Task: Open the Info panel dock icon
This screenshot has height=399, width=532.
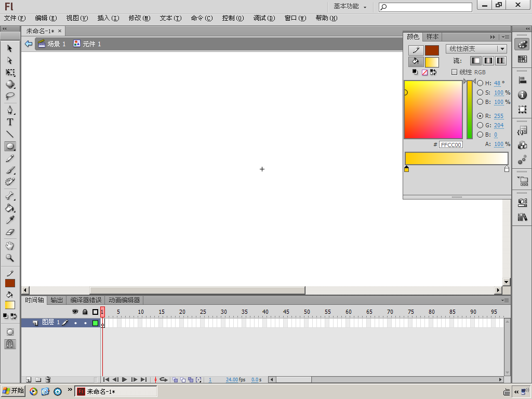Action: click(522, 95)
